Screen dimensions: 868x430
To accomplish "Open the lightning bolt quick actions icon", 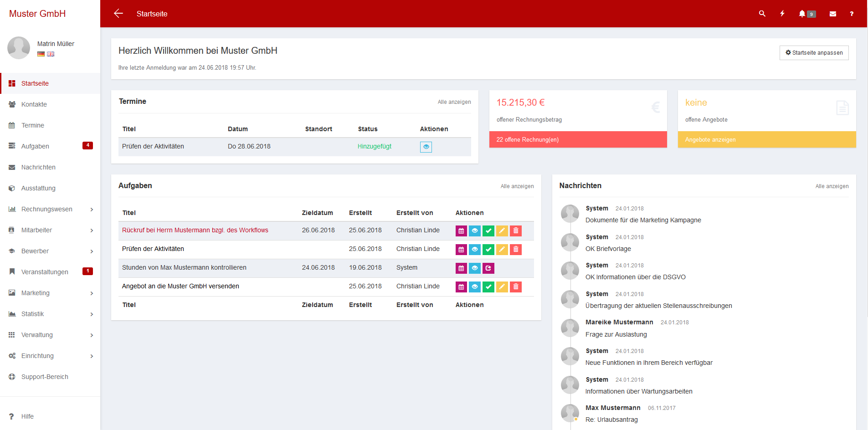I will coord(782,14).
